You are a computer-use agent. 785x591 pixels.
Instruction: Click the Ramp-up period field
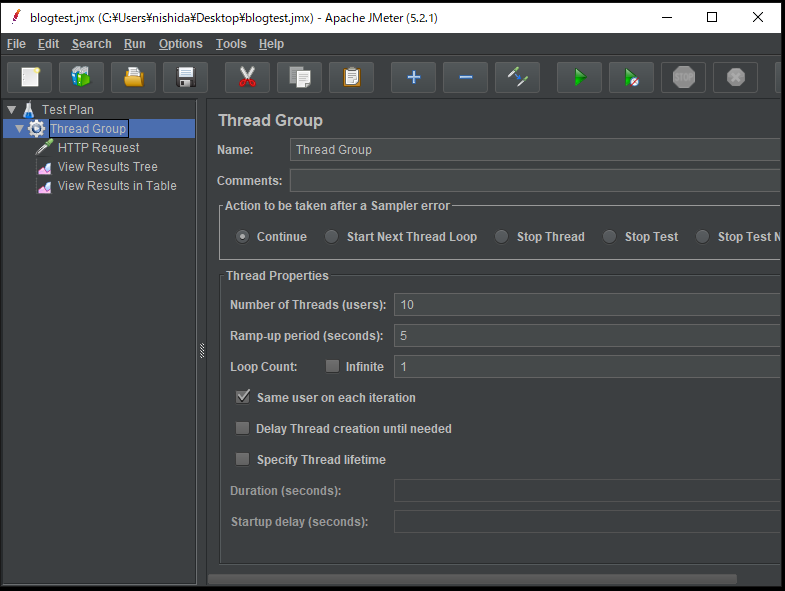tap(587, 336)
